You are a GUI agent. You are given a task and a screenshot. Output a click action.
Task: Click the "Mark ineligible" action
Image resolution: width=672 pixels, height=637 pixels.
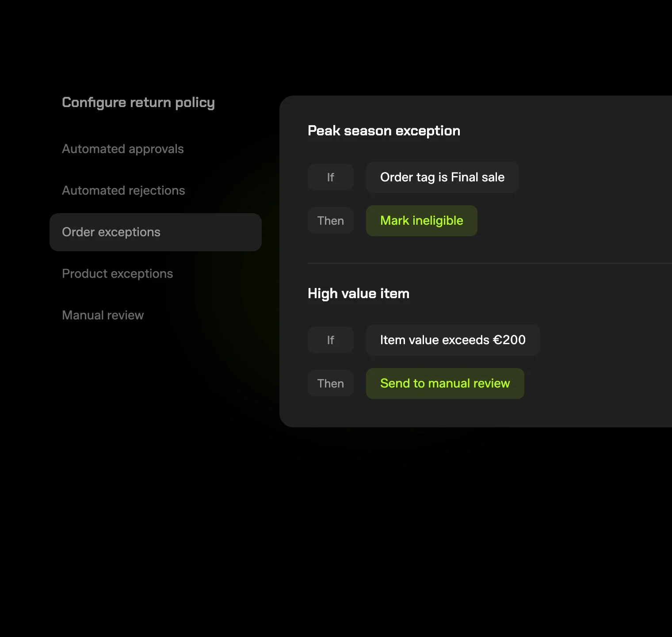coord(422,221)
